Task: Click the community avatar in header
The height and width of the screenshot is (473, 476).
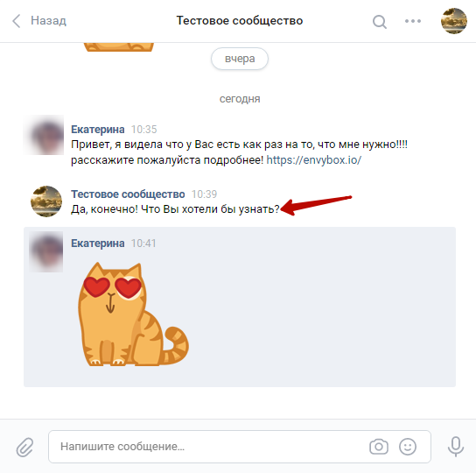Action: (454, 21)
